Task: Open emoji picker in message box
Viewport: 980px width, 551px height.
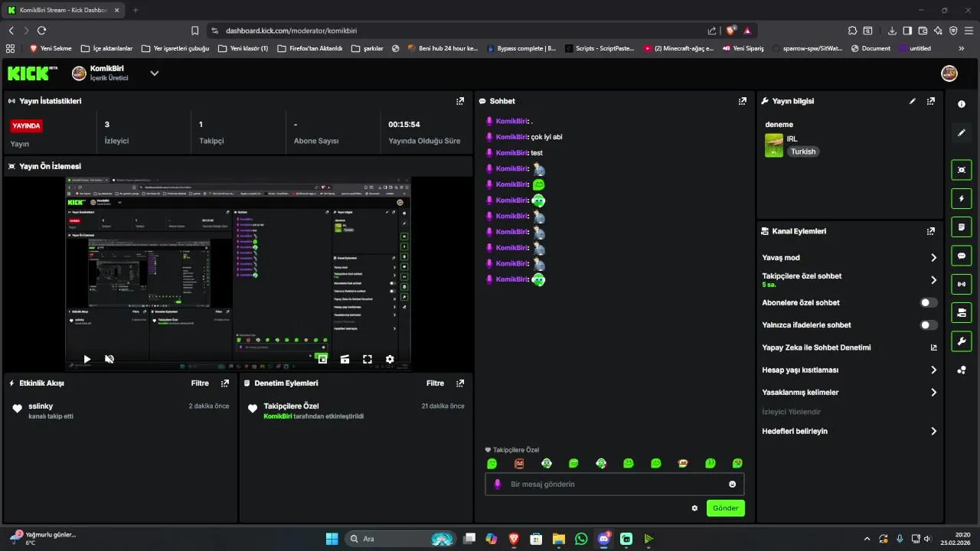Action: coord(733,484)
